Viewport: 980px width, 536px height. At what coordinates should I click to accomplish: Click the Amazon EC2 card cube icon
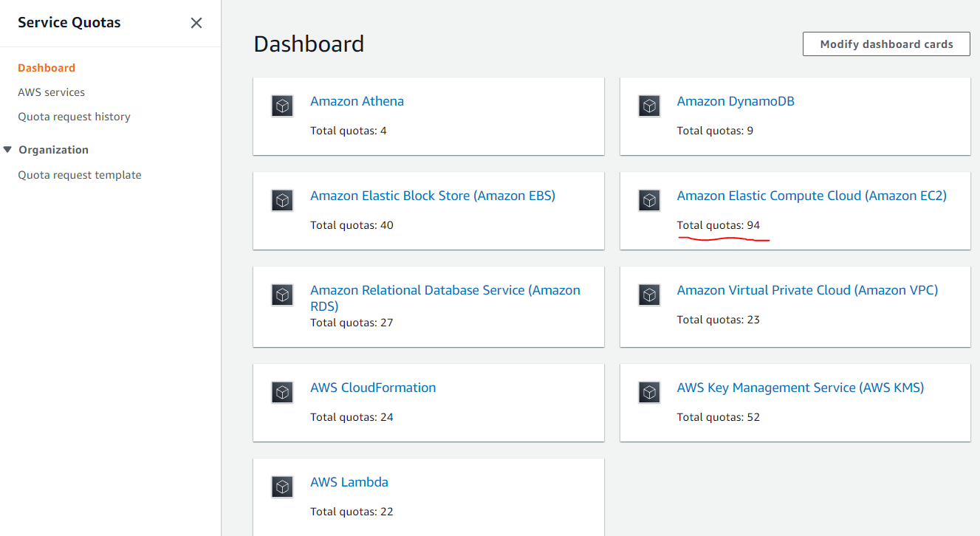pyautogui.click(x=649, y=200)
